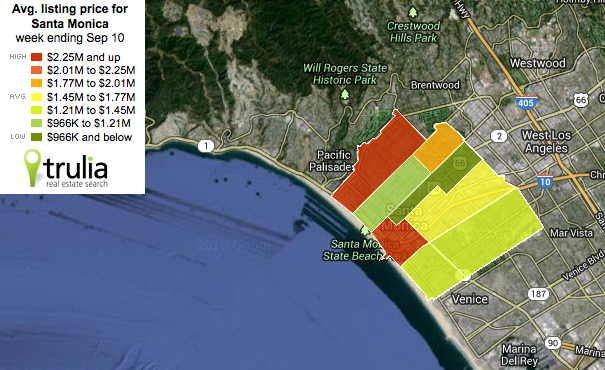Click the Interstate 405 highway shield
605x370 pixels.
pos(526,102)
